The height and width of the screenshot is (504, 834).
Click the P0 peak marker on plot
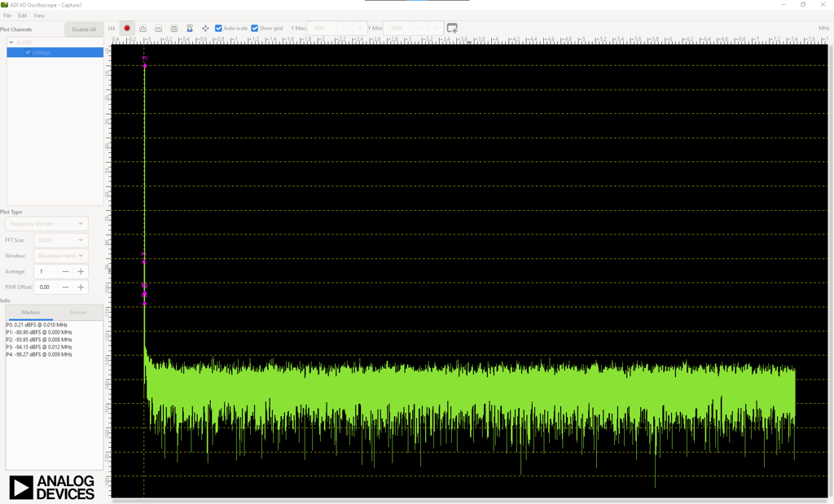pyautogui.click(x=145, y=65)
